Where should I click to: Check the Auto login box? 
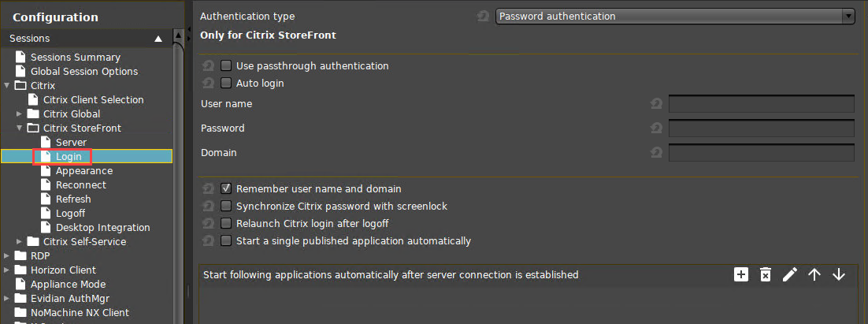click(226, 84)
